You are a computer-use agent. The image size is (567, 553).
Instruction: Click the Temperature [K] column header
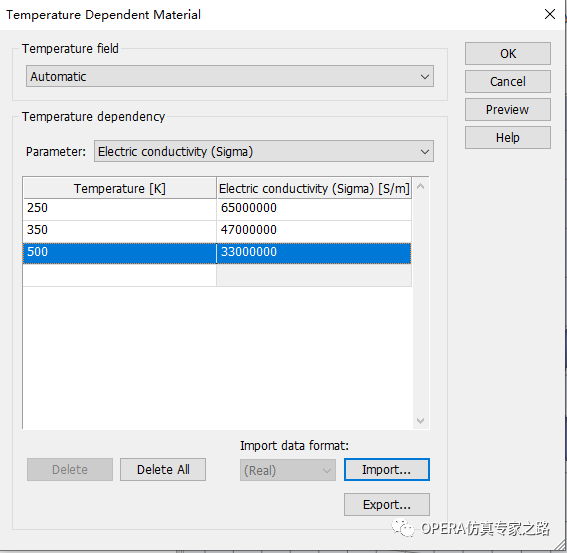(120, 188)
